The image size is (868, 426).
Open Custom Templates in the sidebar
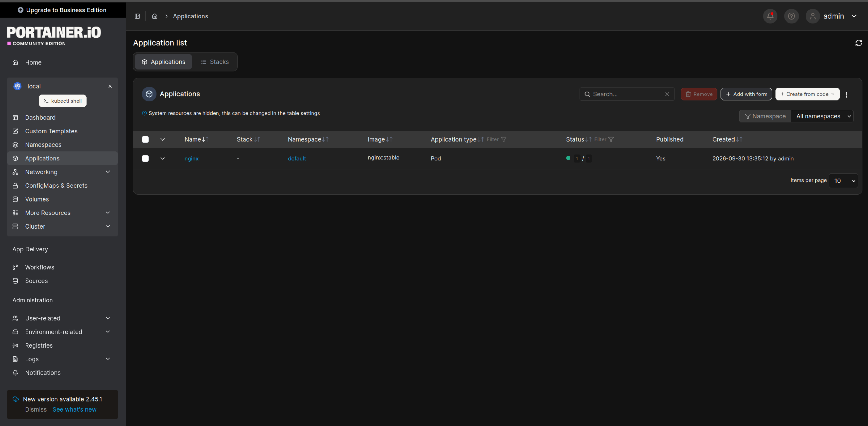click(62, 131)
